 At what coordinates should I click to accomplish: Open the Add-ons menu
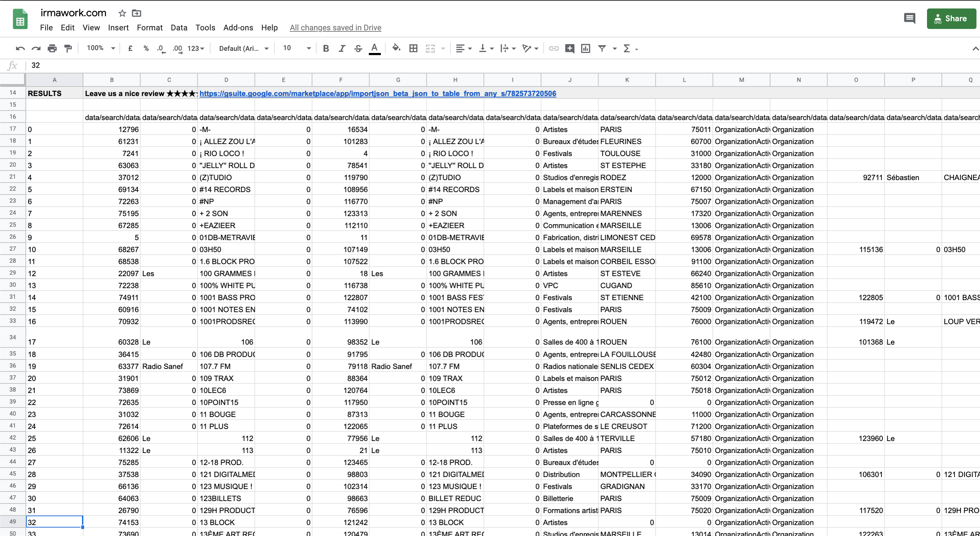click(238, 28)
